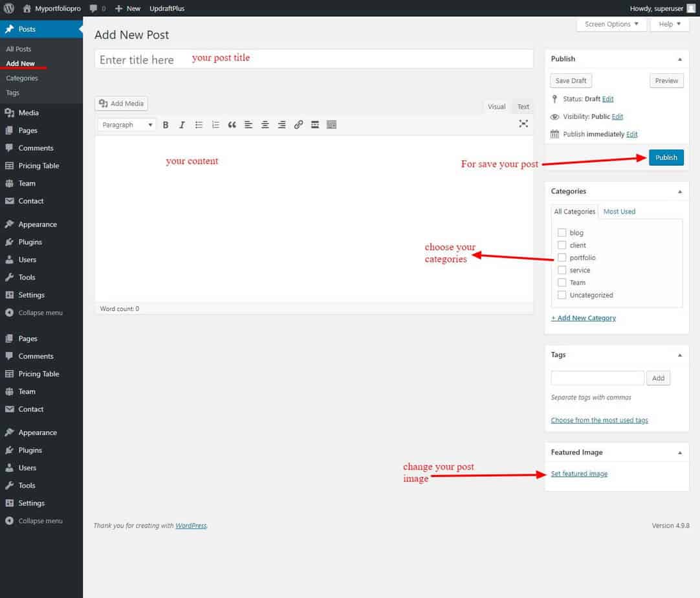Collapse the Tags box
700x598 pixels.
coord(680,355)
